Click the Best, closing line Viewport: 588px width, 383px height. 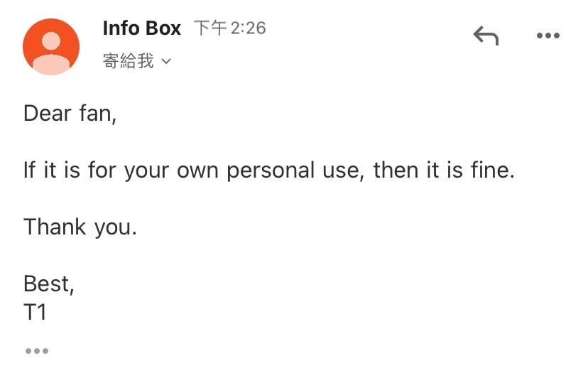pos(49,284)
